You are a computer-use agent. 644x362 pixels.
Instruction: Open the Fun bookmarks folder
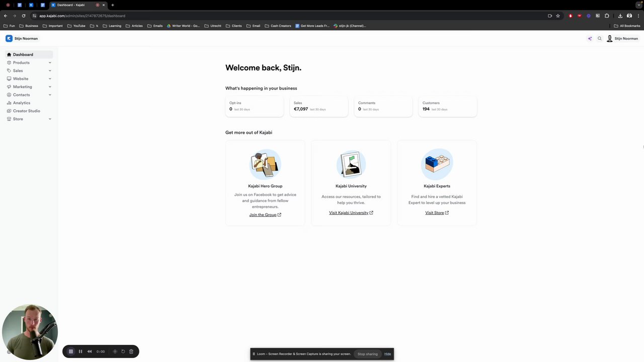coord(9,26)
